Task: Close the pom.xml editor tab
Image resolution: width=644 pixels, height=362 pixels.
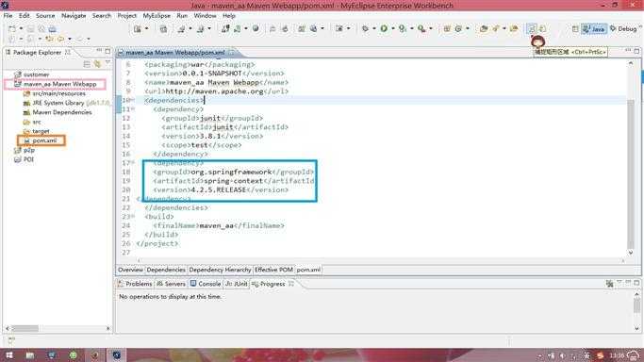Action: [232, 53]
